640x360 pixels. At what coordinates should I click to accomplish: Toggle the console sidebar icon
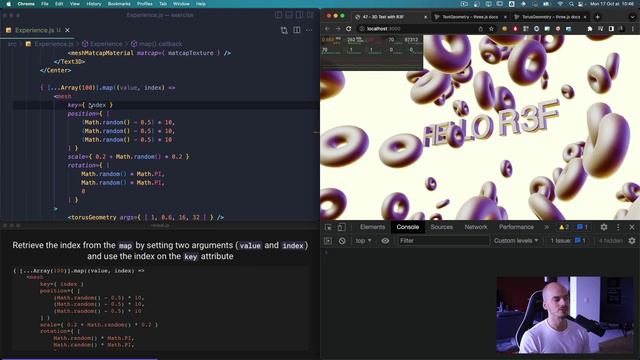pyautogui.click(x=328, y=241)
